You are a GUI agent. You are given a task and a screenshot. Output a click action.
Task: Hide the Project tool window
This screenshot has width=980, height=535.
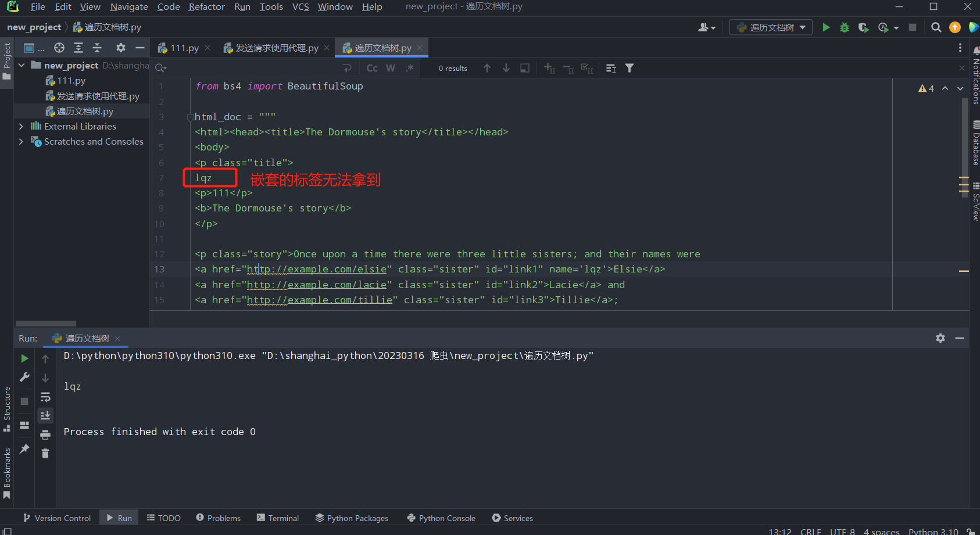pos(140,48)
